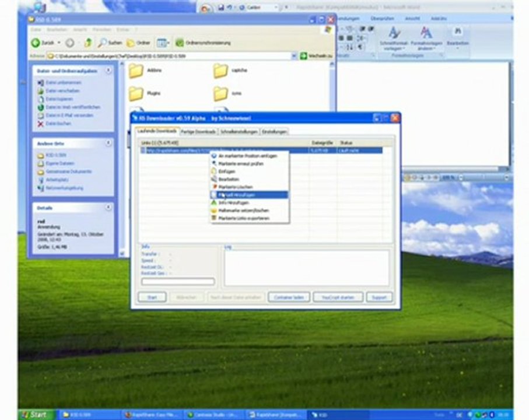Open the Zurück history dropdown arrow

(x=59, y=43)
